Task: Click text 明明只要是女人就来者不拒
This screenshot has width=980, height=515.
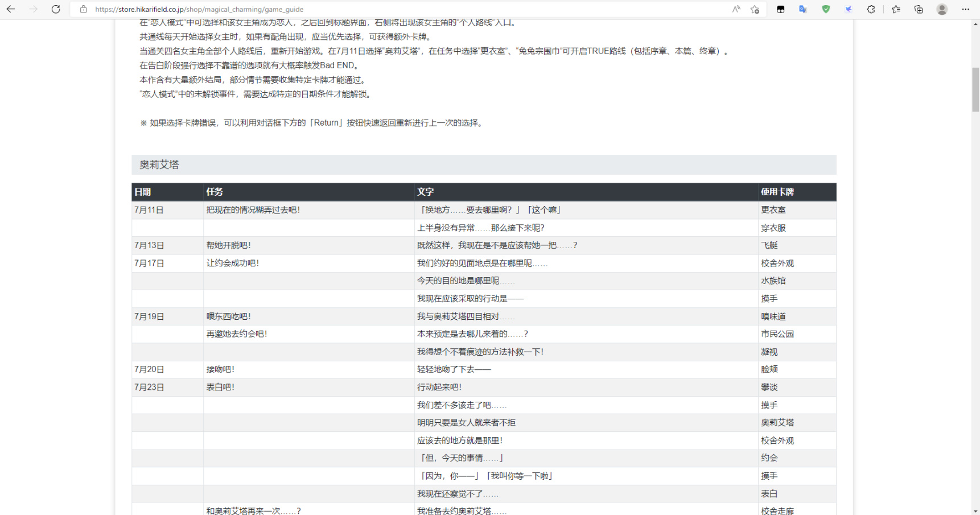Action: coord(466,422)
